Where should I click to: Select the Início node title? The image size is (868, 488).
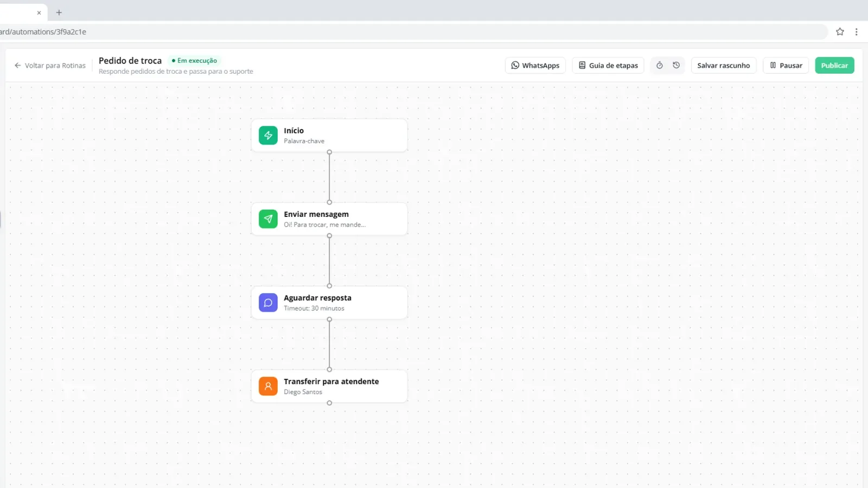(x=293, y=131)
